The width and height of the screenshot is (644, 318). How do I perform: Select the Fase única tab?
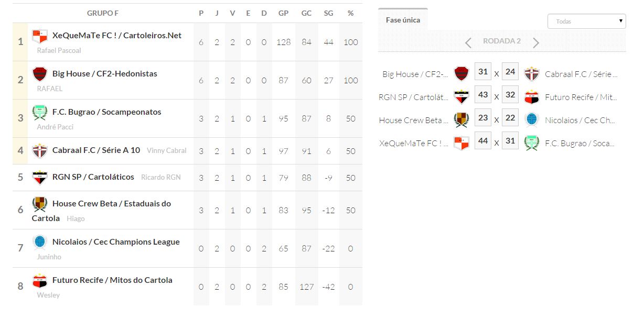pos(403,20)
